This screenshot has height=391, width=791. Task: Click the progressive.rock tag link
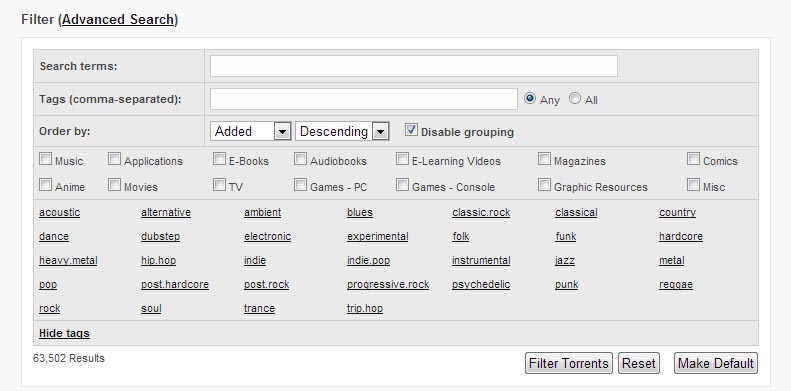(388, 285)
